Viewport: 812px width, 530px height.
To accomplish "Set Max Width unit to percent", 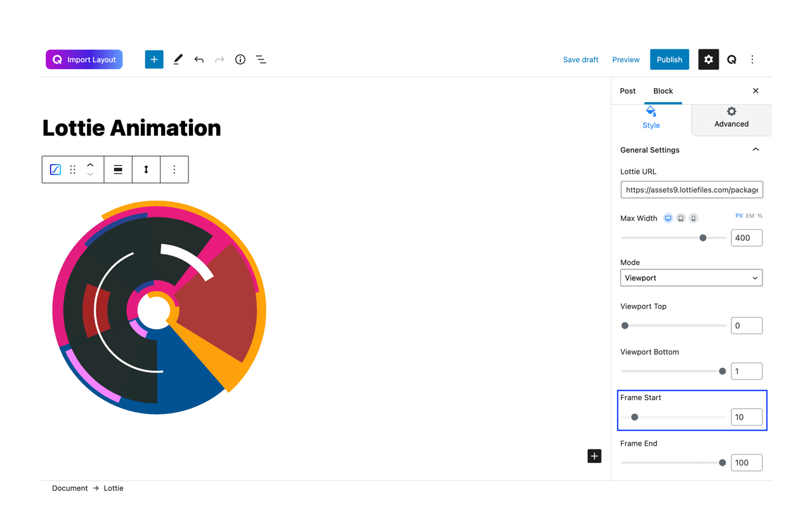I will pos(760,216).
